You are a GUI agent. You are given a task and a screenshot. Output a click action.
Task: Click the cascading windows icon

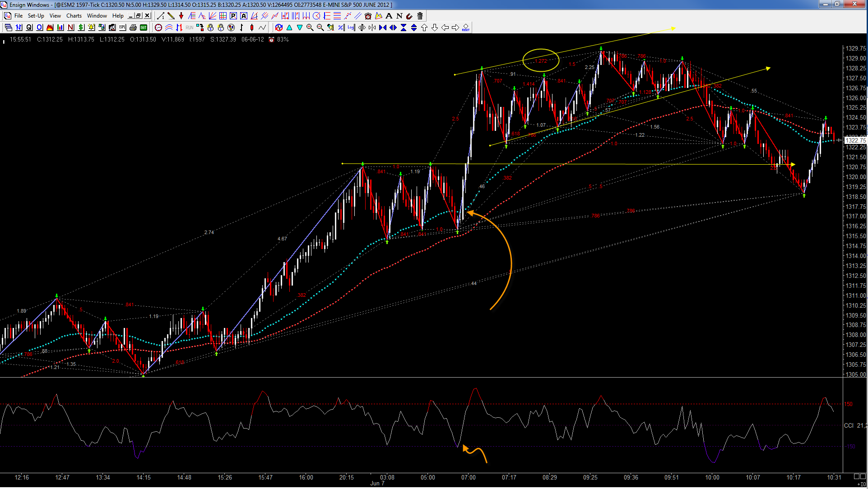(x=9, y=28)
